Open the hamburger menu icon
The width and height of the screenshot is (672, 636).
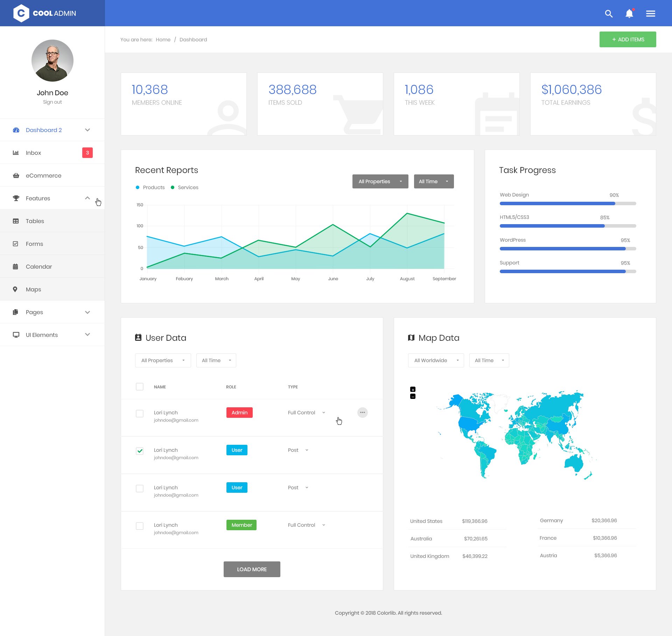click(651, 14)
